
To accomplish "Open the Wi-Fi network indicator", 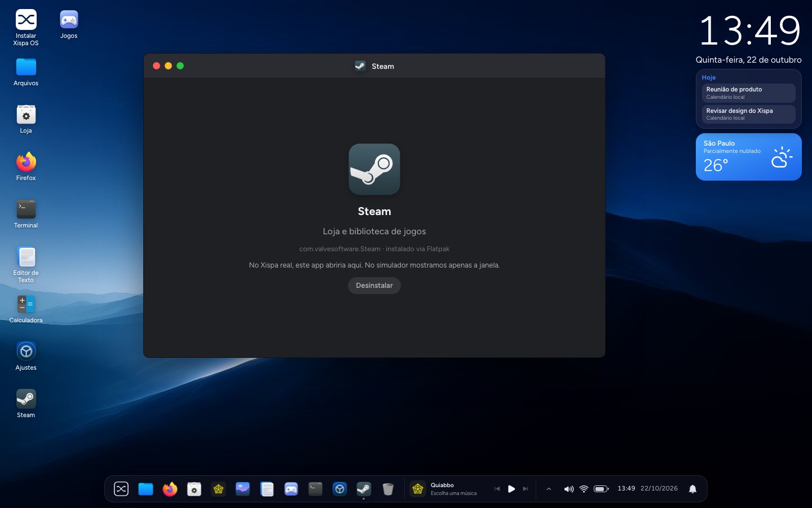I will [584, 489].
